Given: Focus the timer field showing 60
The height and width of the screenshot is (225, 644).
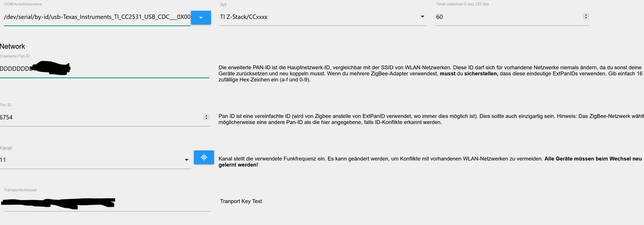Looking at the screenshot, I should click(x=504, y=17).
